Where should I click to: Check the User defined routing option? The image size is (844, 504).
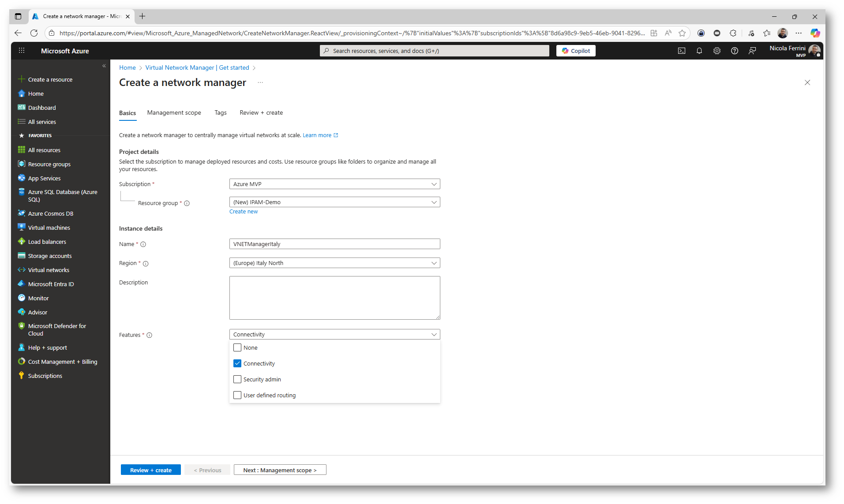click(x=237, y=395)
